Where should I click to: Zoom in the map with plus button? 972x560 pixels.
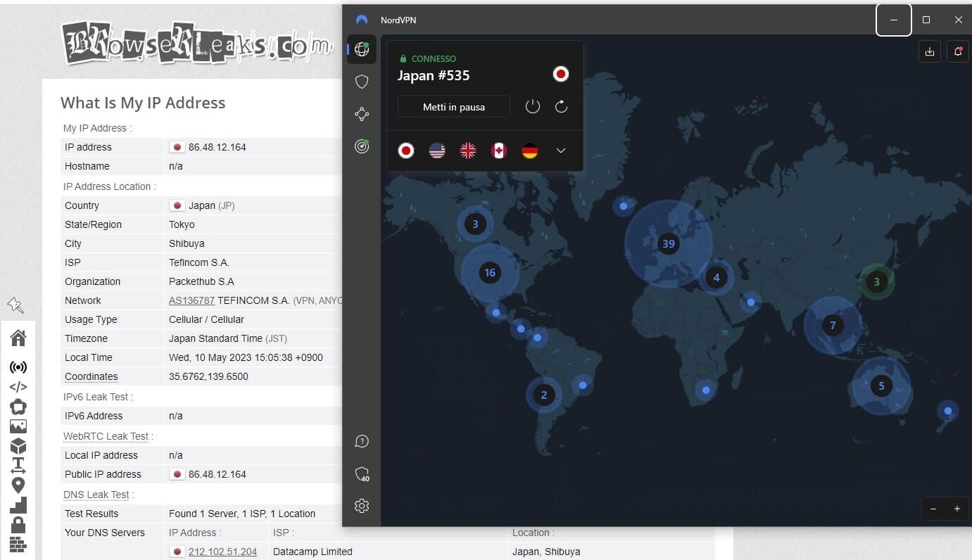click(x=957, y=509)
